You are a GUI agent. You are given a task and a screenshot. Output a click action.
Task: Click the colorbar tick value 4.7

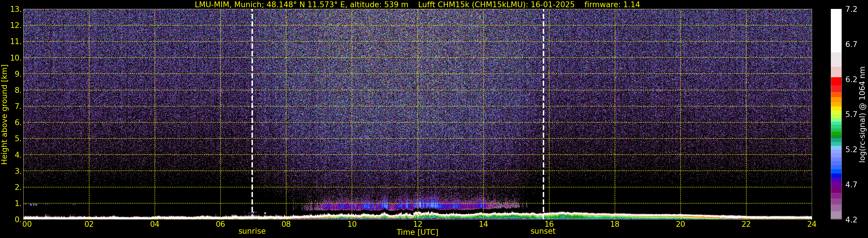click(x=851, y=184)
